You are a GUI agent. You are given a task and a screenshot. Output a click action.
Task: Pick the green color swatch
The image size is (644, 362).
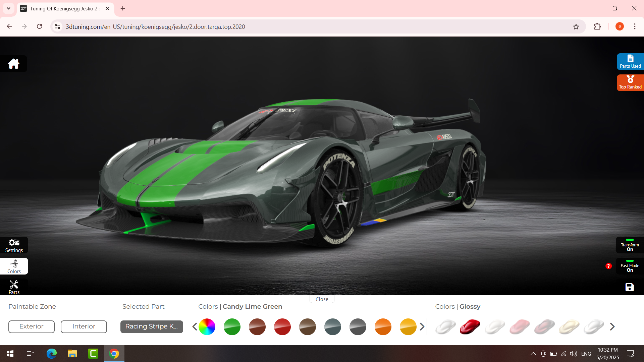(x=232, y=326)
